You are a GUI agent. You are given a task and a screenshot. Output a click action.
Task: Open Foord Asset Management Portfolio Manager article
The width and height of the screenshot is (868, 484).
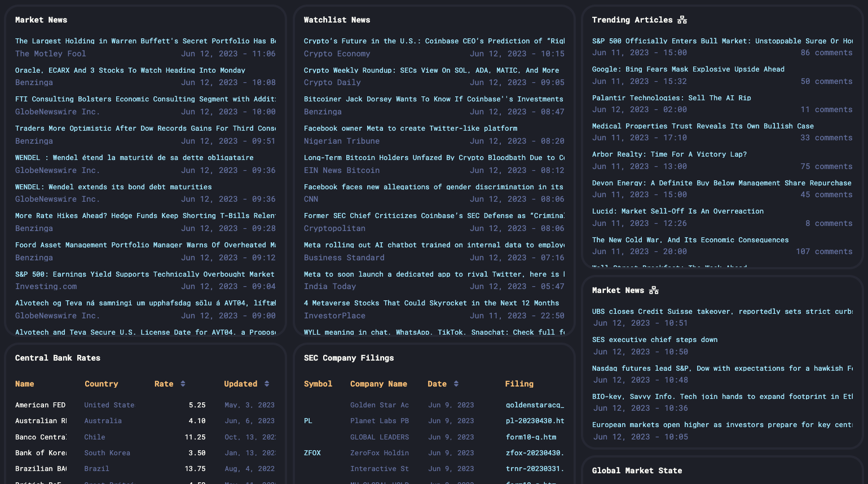click(x=146, y=245)
